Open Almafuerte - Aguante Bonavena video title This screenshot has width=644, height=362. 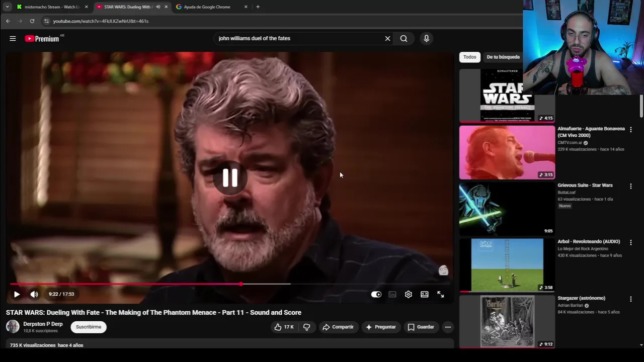pyautogui.click(x=591, y=132)
